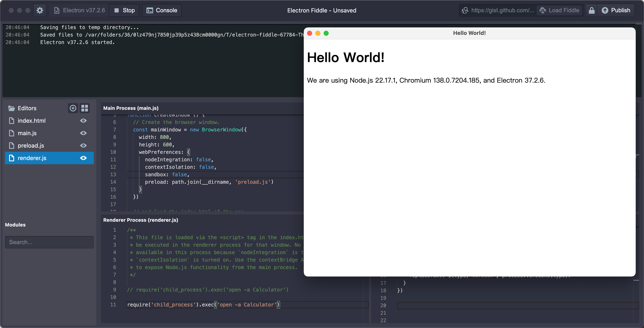
Task: Click the Modules section heading
Action: [x=15, y=225]
